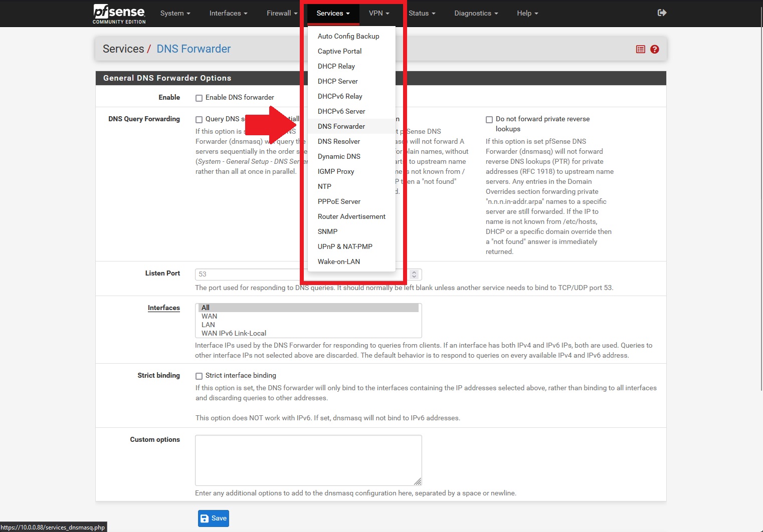
Task: Open DHCP Server in Services menu
Action: click(x=351, y=81)
